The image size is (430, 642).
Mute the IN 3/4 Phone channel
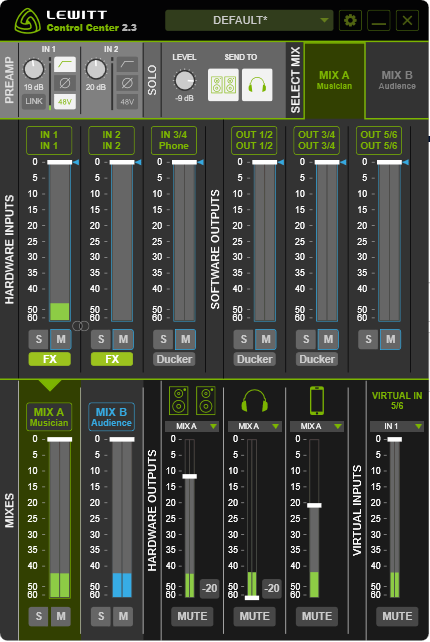coord(185,339)
